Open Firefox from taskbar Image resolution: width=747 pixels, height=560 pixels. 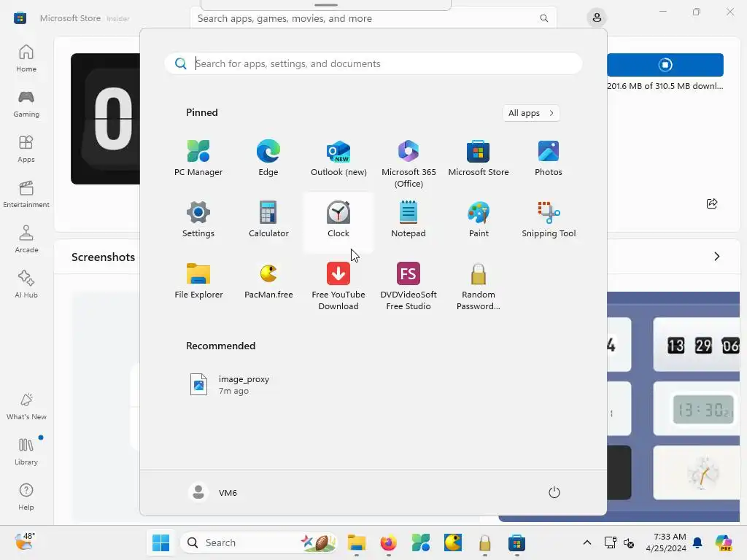(x=389, y=542)
